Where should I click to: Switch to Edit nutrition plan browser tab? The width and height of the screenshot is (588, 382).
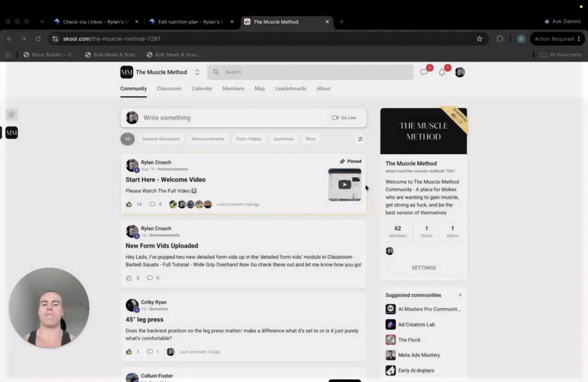[x=191, y=22]
